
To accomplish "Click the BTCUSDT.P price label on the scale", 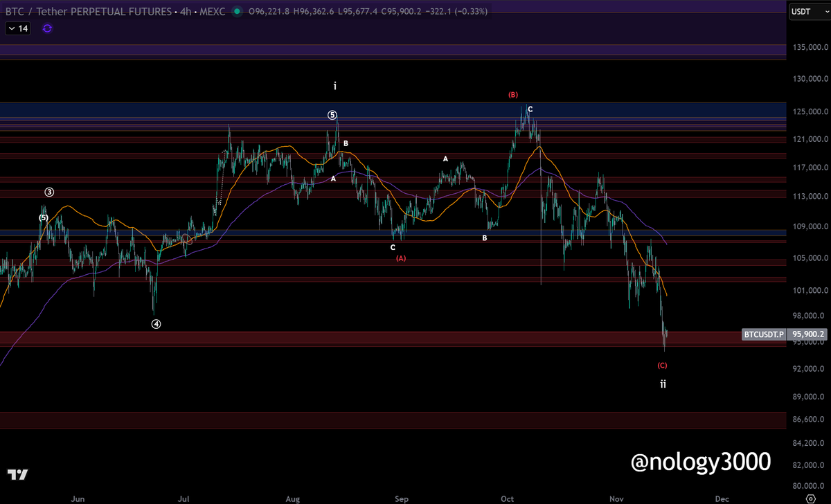I will (764, 334).
